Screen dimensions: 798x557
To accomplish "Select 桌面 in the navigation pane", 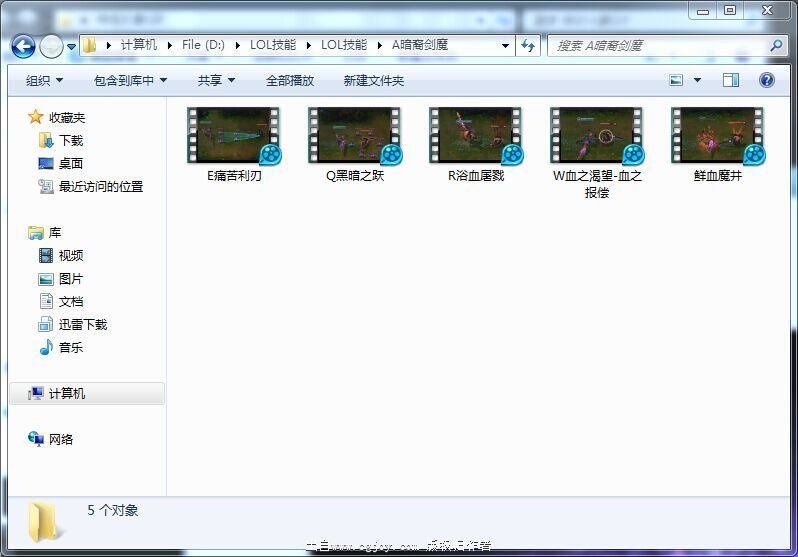I will [70, 164].
